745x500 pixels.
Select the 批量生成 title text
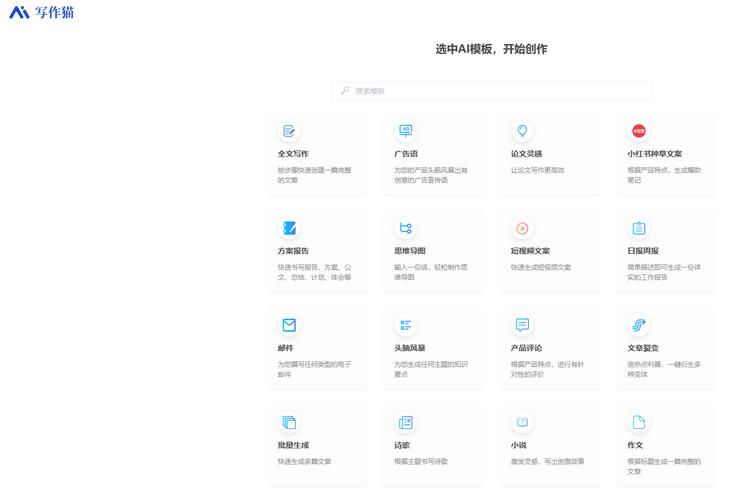coord(293,445)
